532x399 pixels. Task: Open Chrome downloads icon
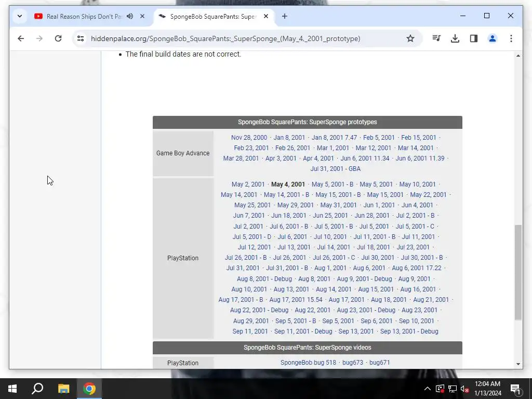[455, 38]
